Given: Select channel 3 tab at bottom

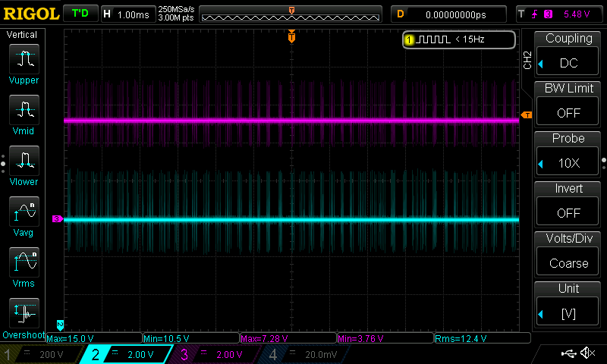Looking at the screenshot, I should coord(215,354).
